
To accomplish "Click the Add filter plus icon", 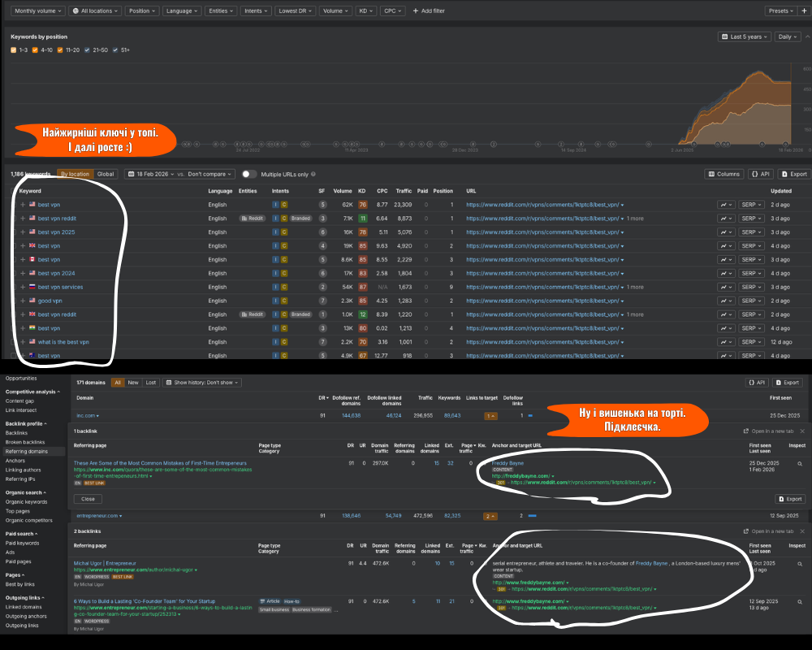I will click(x=415, y=11).
